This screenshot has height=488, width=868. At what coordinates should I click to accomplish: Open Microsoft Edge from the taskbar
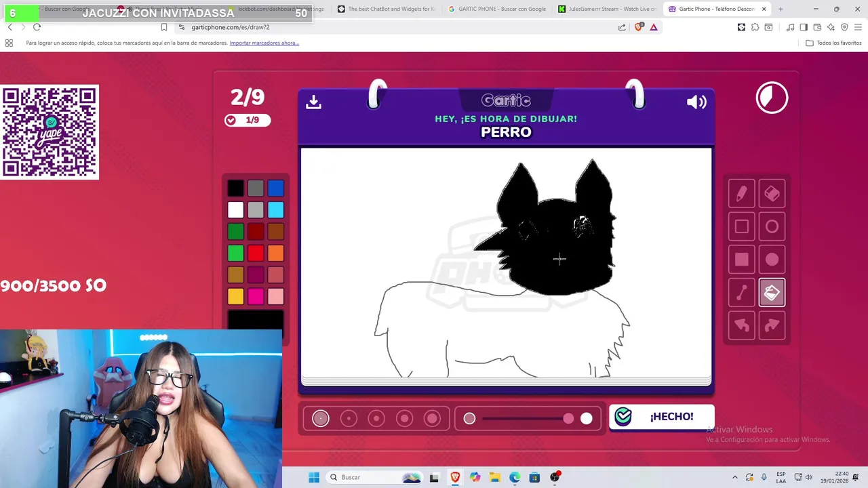click(515, 477)
